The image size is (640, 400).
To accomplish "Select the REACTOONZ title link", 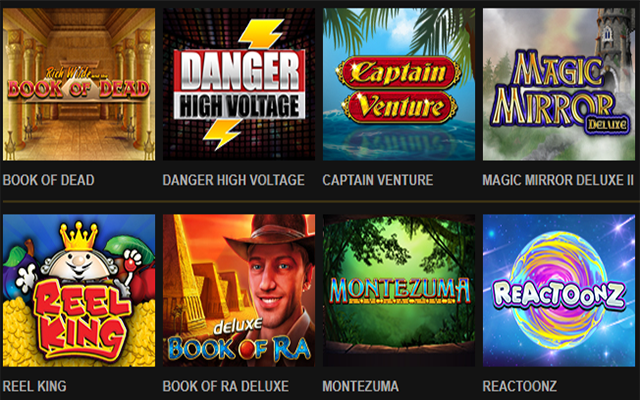I will pos(520,386).
